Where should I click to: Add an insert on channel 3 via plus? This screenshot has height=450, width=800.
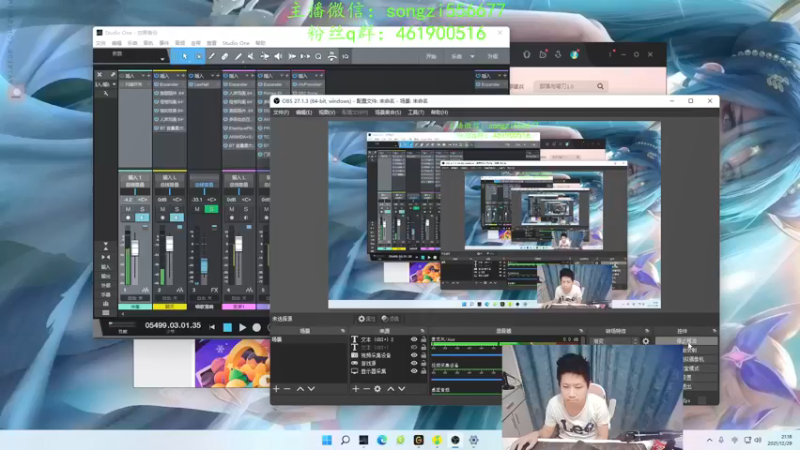(218, 76)
